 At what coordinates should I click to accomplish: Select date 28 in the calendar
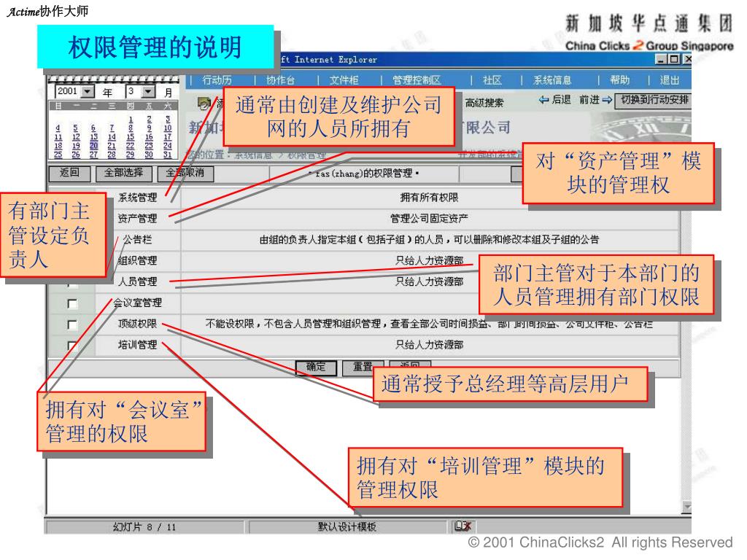[x=112, y=155]
